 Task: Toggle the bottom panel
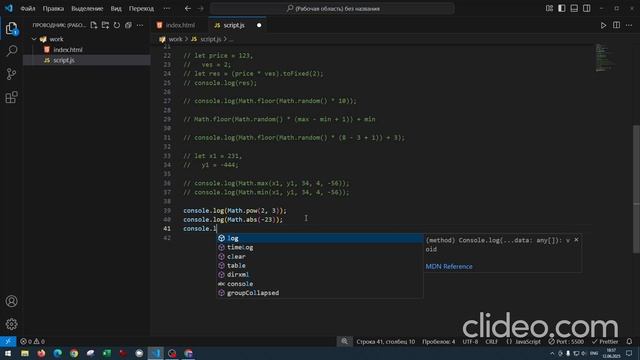[x=574, y=8]
